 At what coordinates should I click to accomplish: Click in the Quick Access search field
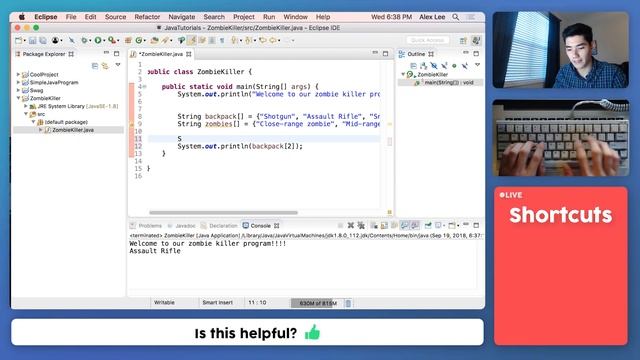(x=427, y=40)
